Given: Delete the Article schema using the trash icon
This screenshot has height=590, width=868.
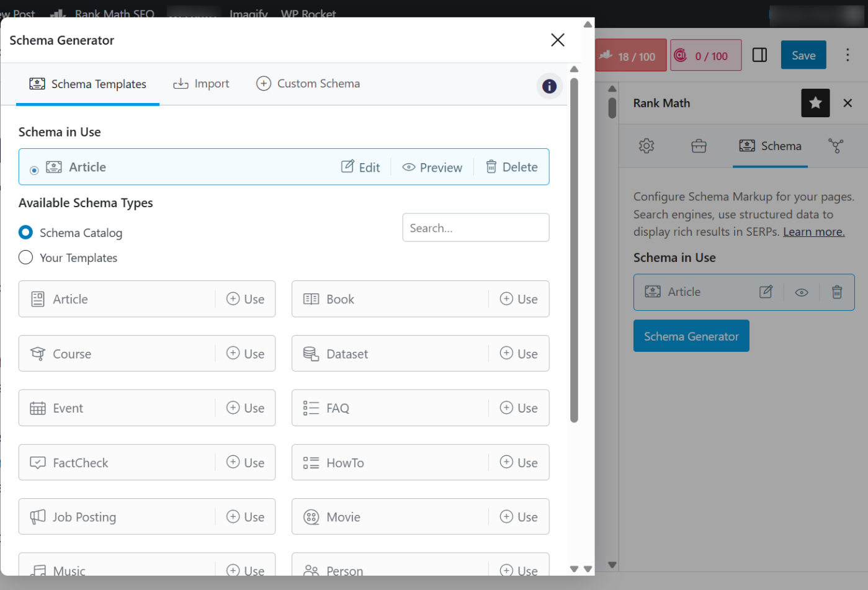Looking at the screenshot, I should (836, 292).
